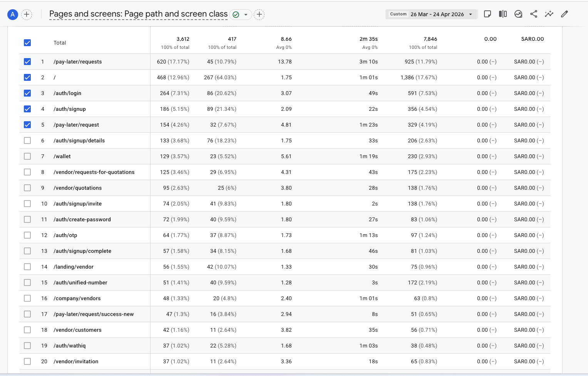Screen dimensions: 588x376
Task: Click the 76 (18.23%) users cell
Action: (x=221, y=140)
